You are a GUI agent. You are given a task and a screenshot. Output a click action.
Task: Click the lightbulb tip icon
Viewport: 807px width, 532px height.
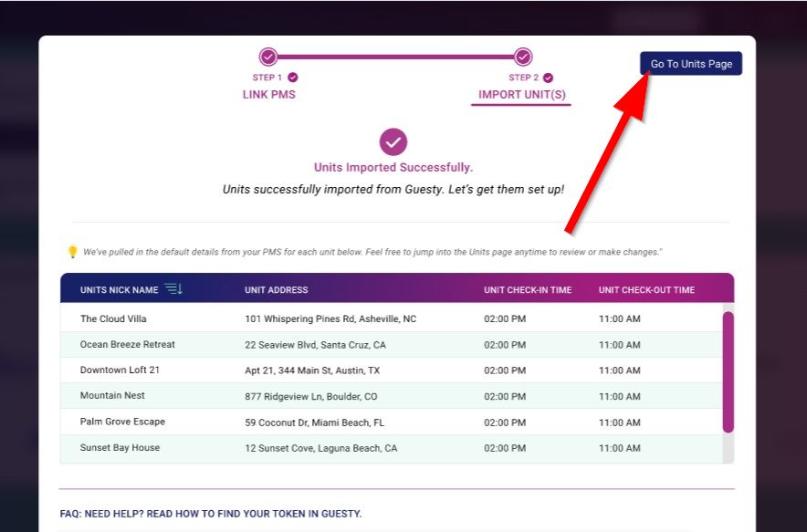click(72, 252)
